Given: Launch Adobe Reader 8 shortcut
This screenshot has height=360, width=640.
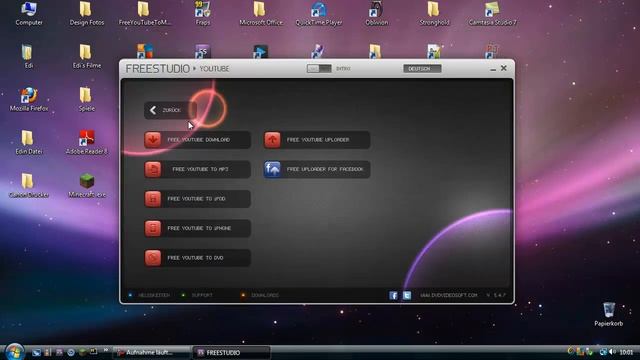Looking at the screenshot, I should (87, 142).
